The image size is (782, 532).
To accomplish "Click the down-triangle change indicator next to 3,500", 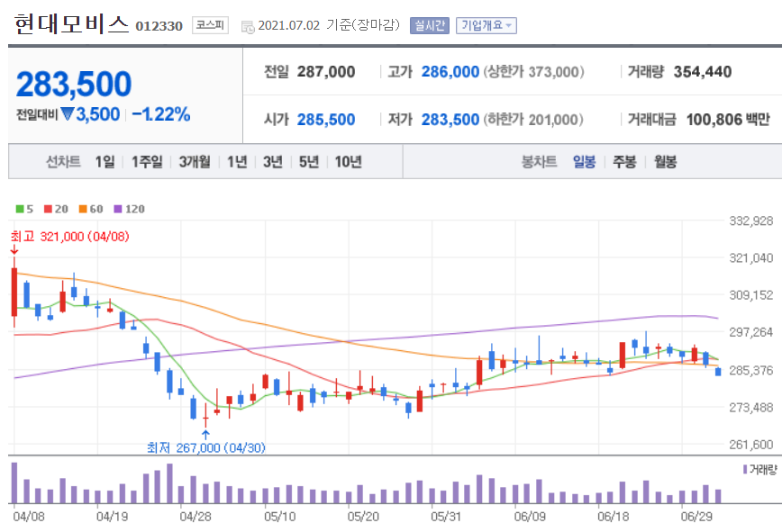I will [68, 114].
